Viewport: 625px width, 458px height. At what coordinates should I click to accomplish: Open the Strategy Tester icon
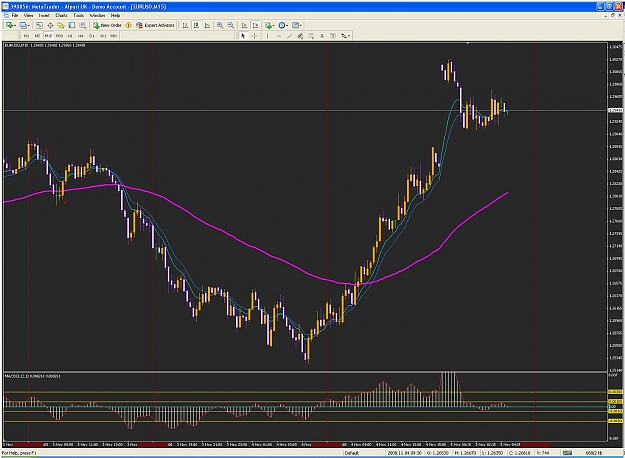(83, 25)
